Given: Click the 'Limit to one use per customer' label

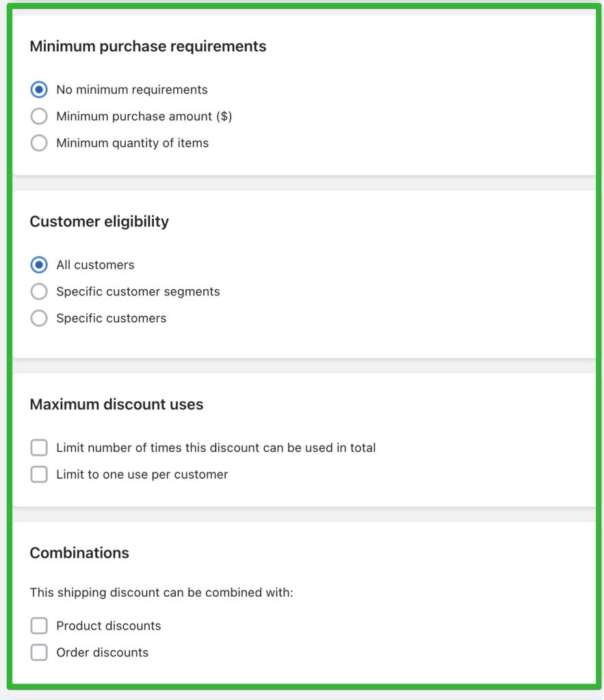Looking at the screenshot, I should point(142,474).
